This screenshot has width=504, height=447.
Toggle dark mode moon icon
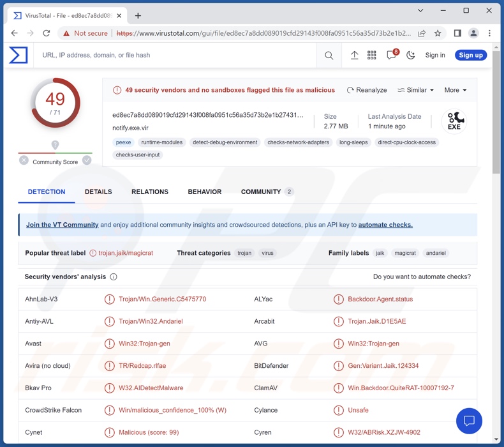click(410, 56)
